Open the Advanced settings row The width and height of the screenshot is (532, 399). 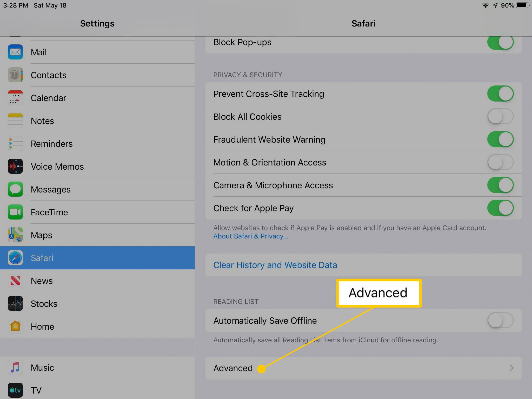coord(363,368)
